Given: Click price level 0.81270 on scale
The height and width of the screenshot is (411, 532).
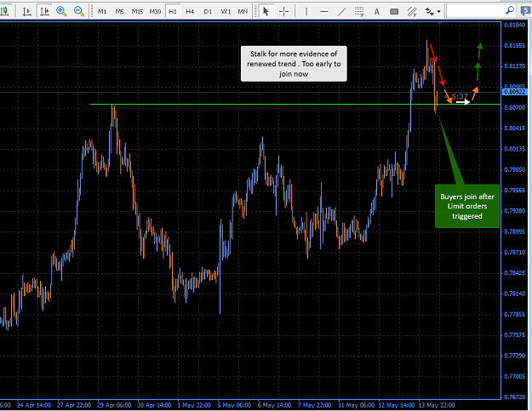Looking at the screenshot, I should point(514,66).
